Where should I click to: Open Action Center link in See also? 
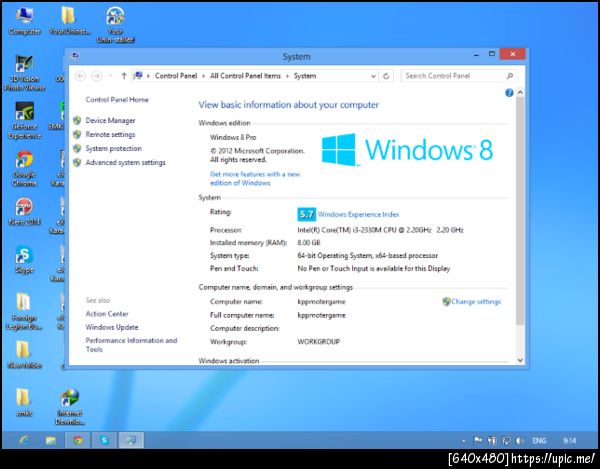107,314
